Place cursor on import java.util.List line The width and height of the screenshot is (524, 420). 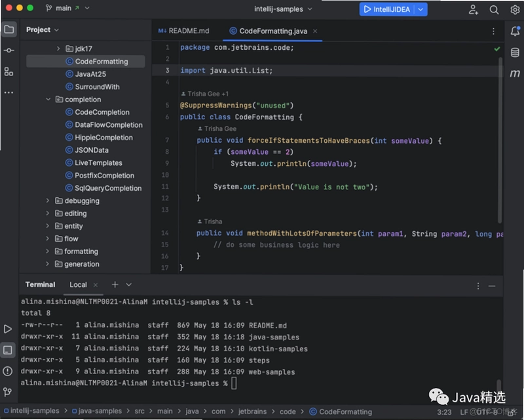click(327, 71)
